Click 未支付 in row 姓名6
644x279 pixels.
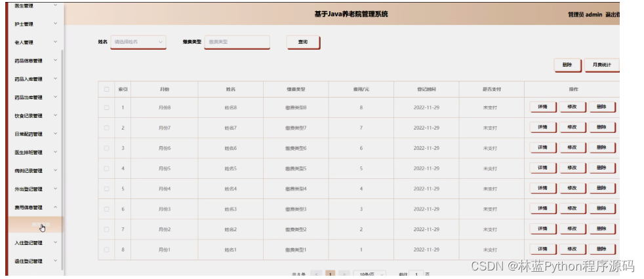click(x=490, y=148)
